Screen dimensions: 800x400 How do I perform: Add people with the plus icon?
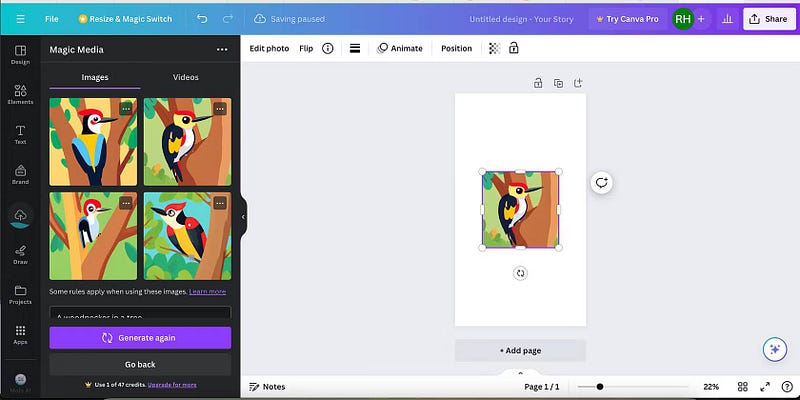tap(701, 19)
